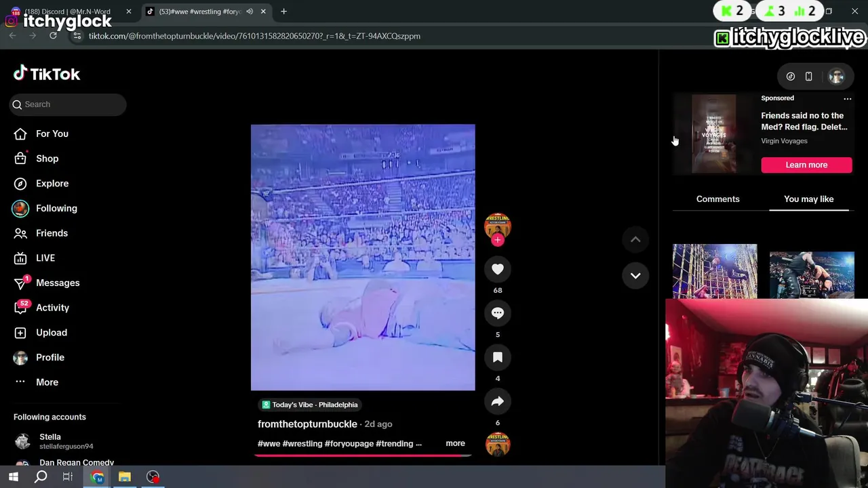
Task: Open the second recommended wrestling thumbnail
Action: [812, 274]
